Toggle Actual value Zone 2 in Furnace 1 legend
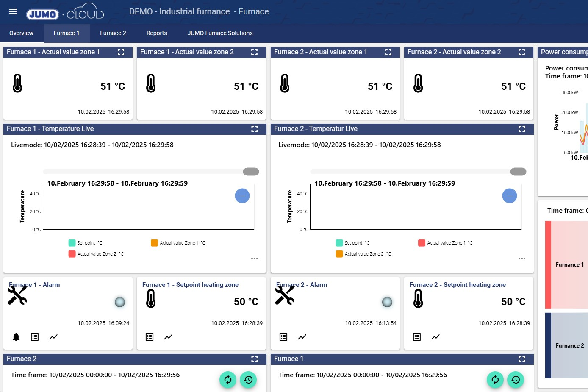 click(96, 254)
